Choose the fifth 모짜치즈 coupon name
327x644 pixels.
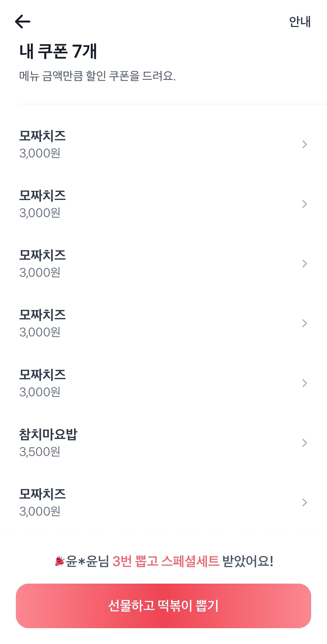click(43, 375)
